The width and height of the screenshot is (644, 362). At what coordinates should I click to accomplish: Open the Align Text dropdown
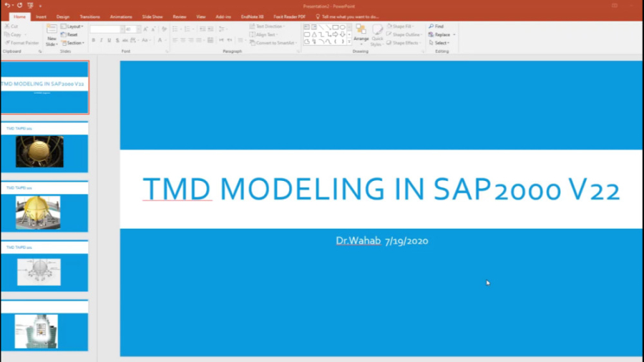click(x=263, y=34)
